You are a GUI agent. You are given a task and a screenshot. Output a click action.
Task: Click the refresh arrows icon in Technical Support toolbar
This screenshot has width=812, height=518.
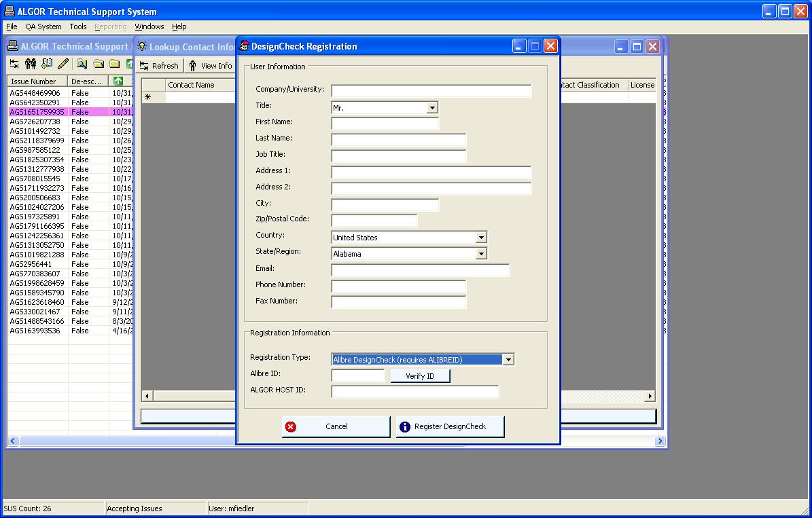14,64
